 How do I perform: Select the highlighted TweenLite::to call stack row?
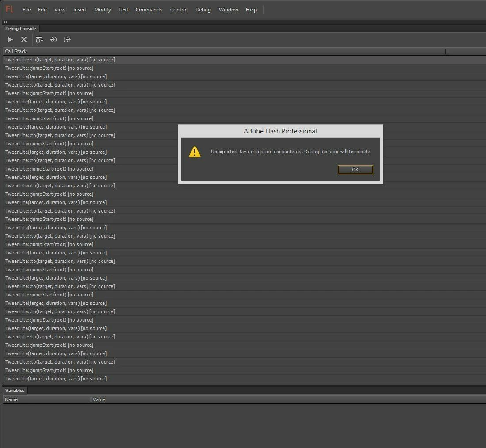tap(244, 60)
